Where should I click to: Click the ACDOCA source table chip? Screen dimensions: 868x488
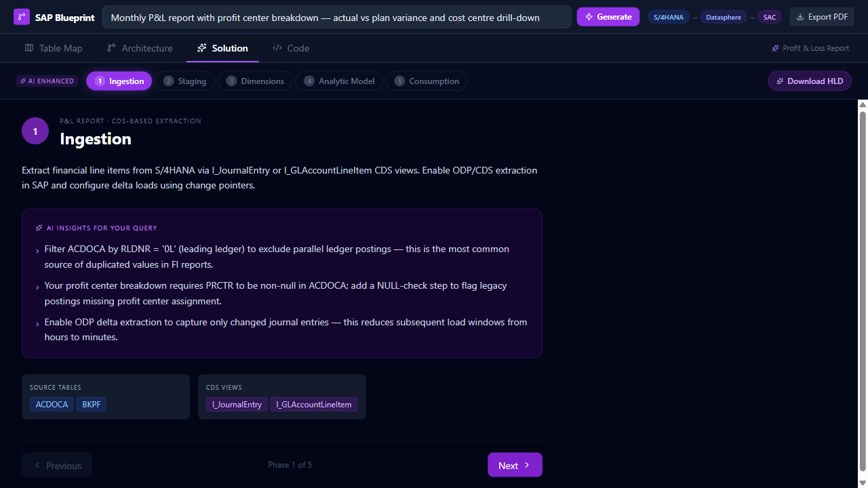tap(52, 405)
